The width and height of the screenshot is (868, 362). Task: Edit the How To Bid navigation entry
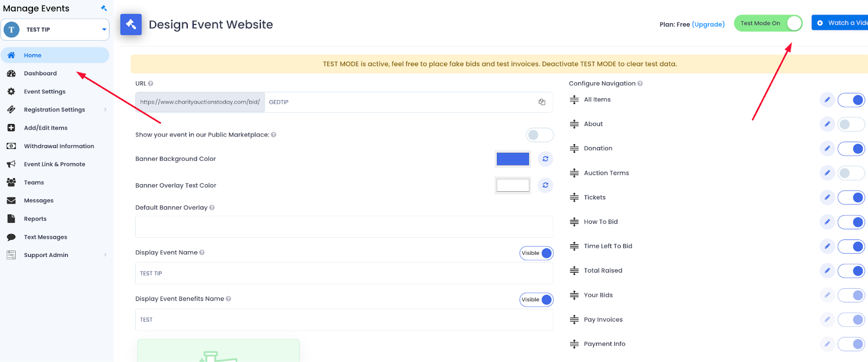827,222
